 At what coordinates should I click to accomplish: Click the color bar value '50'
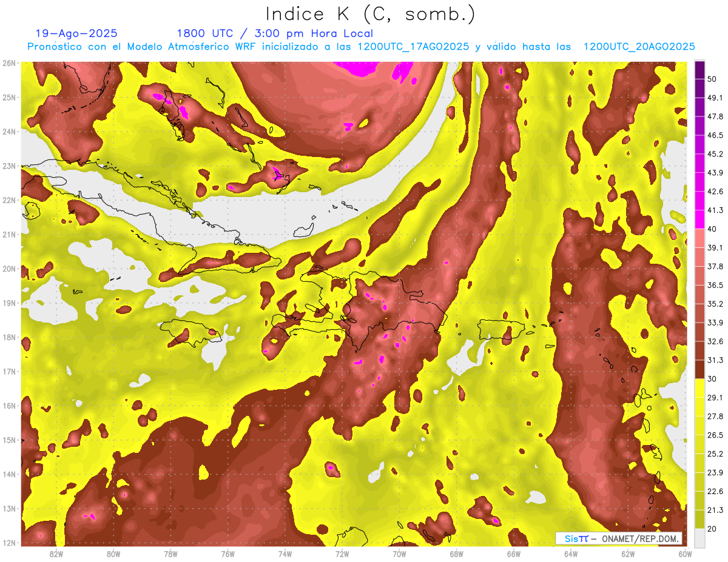click(x=712, y=79)
